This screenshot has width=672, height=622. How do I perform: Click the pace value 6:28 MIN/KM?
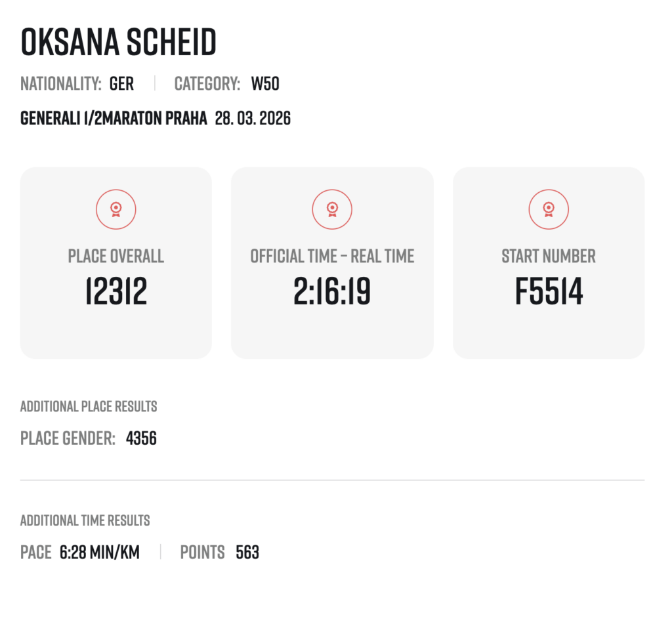[x=100, y=552]
